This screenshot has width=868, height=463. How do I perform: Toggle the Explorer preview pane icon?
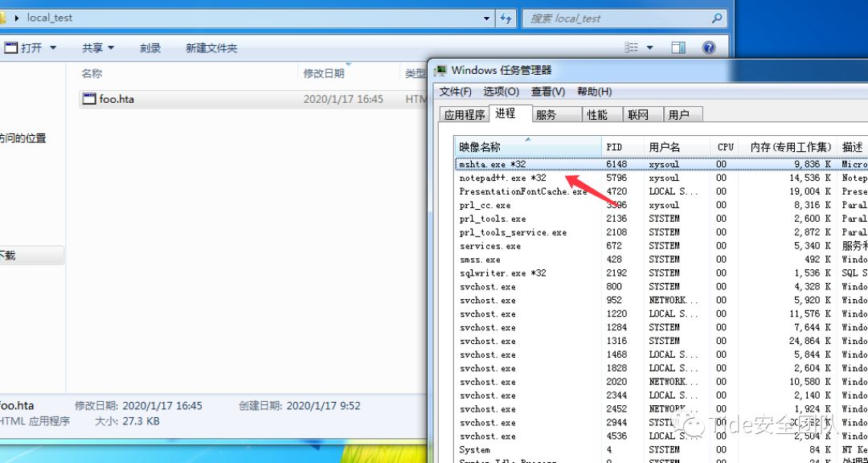pyautogui.click(x=678, y=47)
